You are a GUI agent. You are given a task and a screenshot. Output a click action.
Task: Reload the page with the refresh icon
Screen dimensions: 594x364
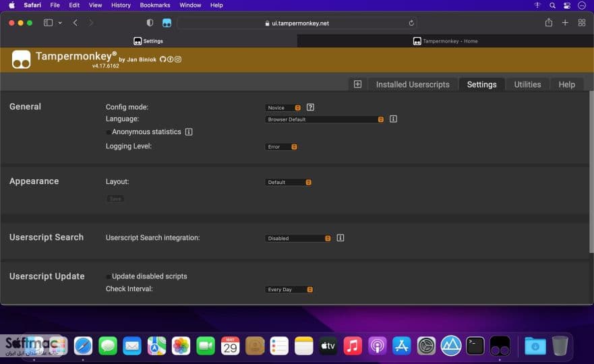tap(411, 23)
